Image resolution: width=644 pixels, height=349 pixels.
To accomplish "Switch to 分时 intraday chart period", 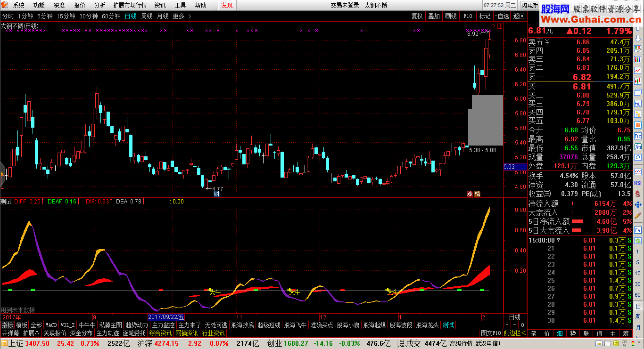I will click(x=8, y=16).
